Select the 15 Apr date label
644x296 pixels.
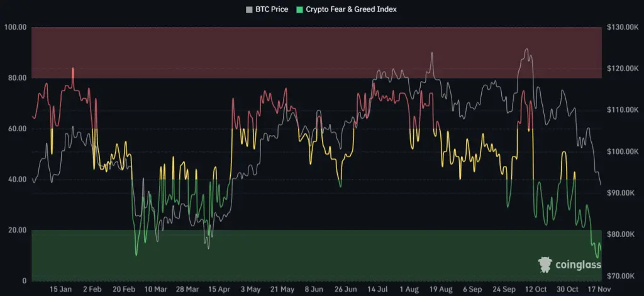coord(218,290)
